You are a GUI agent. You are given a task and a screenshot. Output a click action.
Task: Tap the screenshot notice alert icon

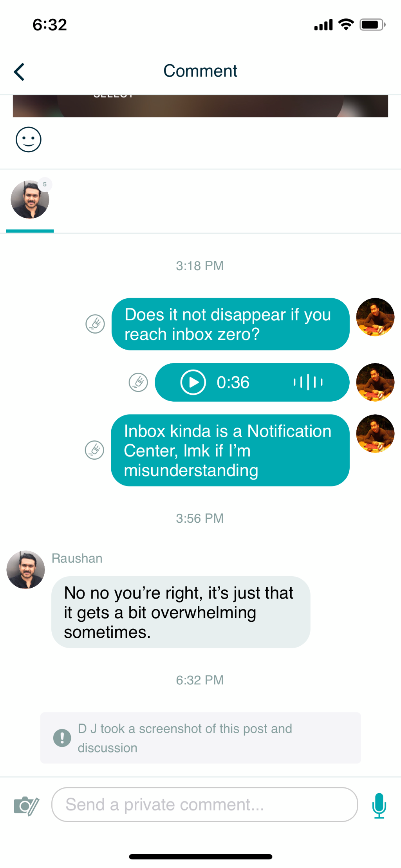click(62, 738)
